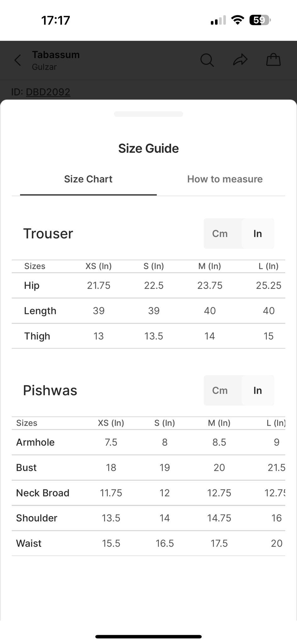Viewport: 297px width, 644px height.
Task: Tap the Tabassum product title
Action: click(x=56, y=55)
